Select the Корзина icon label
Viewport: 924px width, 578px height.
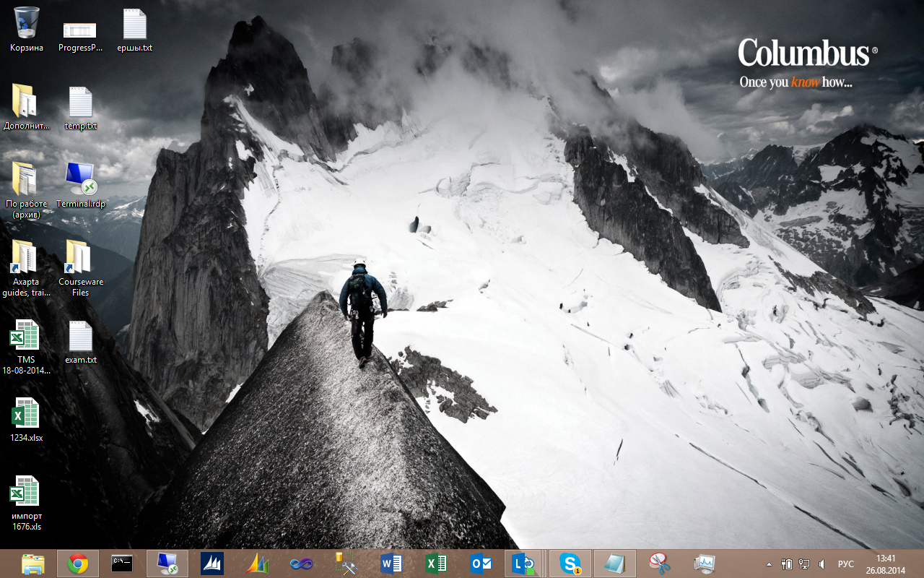(x=27, y=48)
